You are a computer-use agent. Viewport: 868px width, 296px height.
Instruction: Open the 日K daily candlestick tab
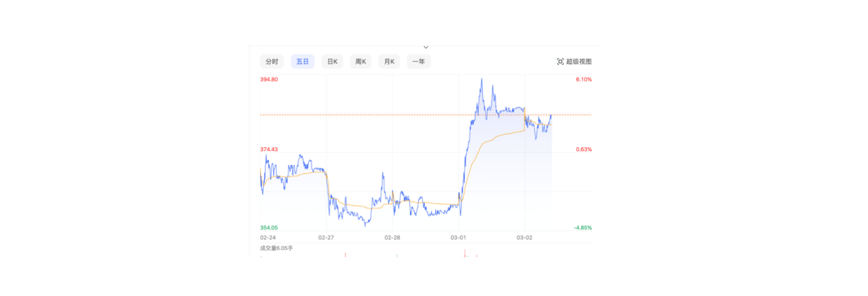pos(332,62)
